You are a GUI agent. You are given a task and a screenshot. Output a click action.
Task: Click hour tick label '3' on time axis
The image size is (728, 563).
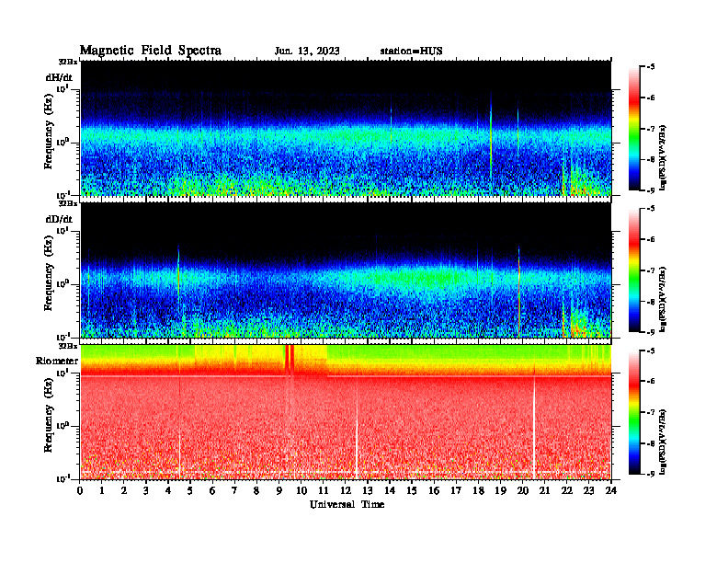(146, 490)
